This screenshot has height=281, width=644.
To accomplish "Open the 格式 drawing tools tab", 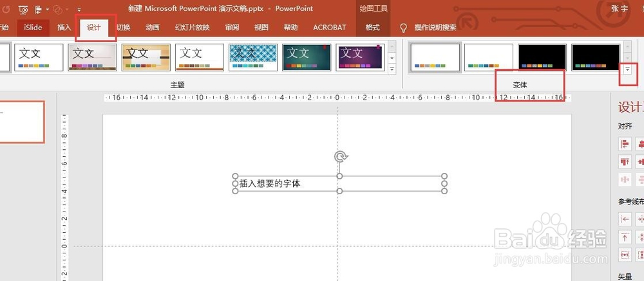I will pyautogui.click(x=372, y=28).
